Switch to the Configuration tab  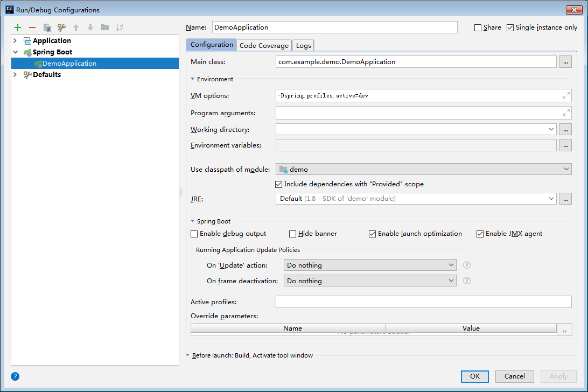tap(212, 45)
